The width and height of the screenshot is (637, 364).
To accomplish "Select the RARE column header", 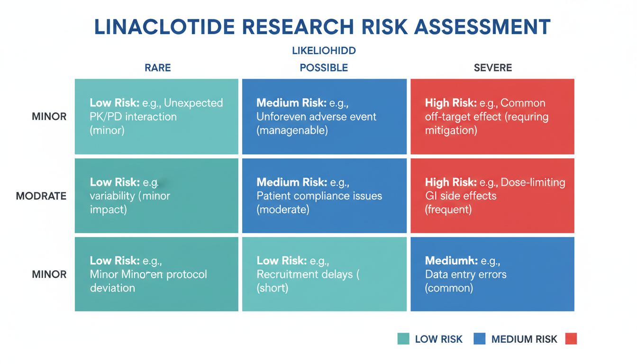I will [x=158, y=68].
